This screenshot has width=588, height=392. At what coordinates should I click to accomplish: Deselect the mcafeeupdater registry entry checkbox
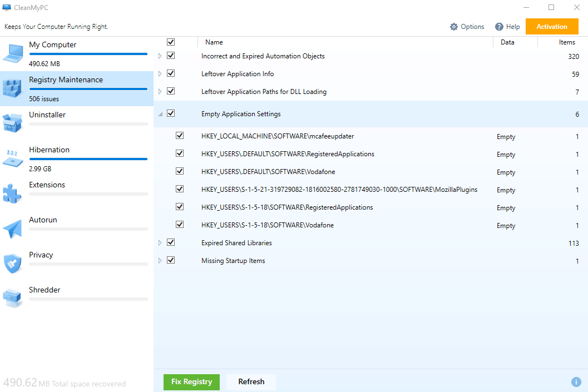(180, 135)
